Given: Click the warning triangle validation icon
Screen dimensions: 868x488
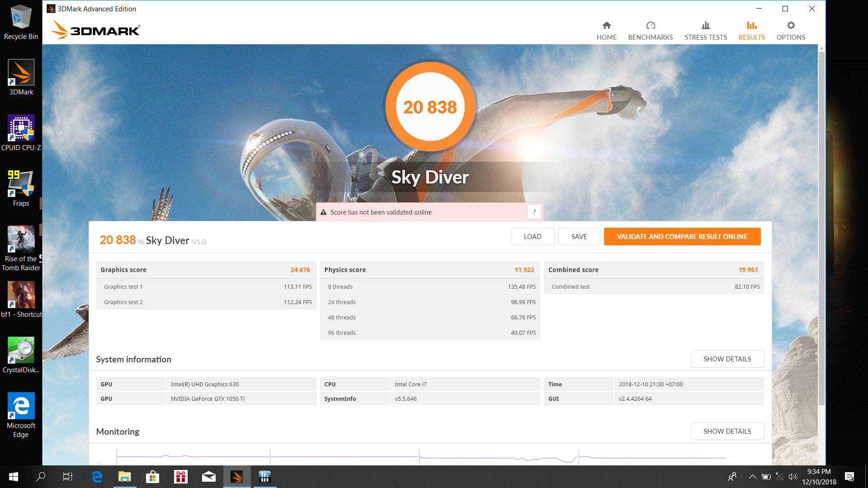Looking at the screenshot, I should (323, 212).
